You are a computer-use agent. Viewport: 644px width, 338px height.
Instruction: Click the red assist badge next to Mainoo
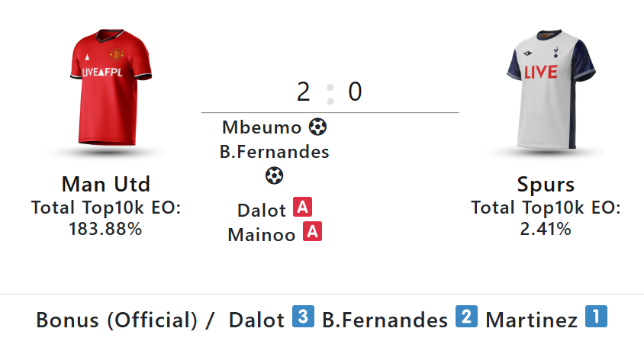point(312,232)
